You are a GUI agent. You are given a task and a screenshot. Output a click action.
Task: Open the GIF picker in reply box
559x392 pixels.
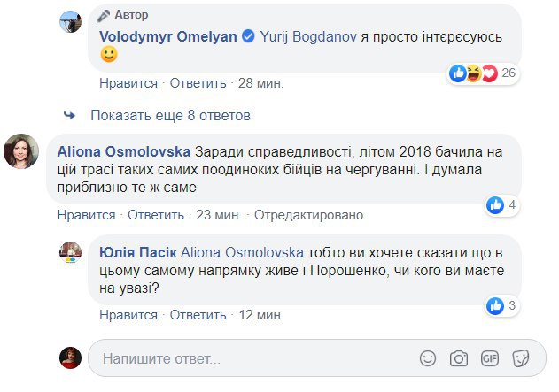[490, 358]
